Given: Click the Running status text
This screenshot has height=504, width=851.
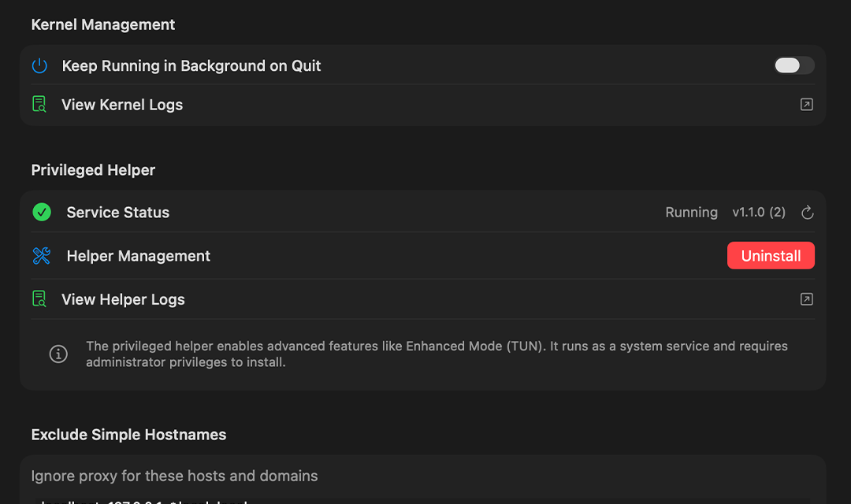Looking at the screenshot, I should (x=691, y=212).
